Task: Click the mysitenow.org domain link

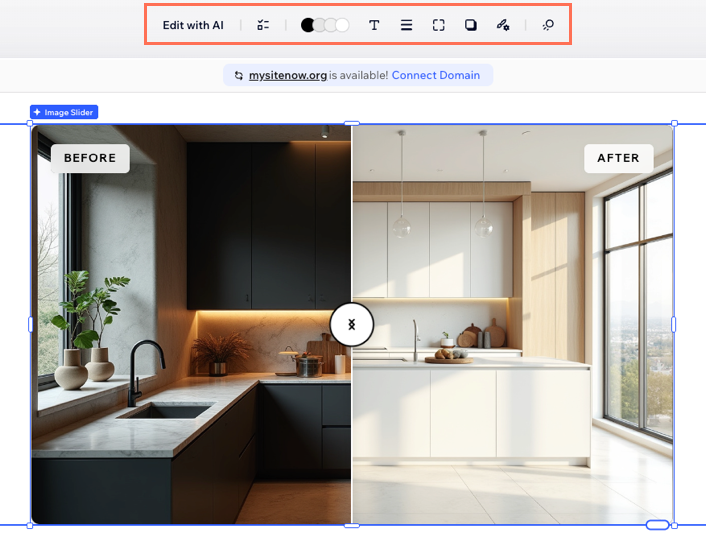Action: coord(288,75)
